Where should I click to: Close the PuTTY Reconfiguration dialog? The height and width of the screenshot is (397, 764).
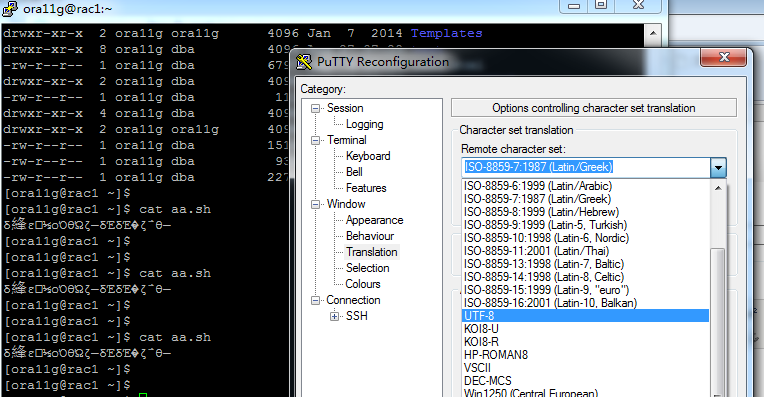coord(724,57)
